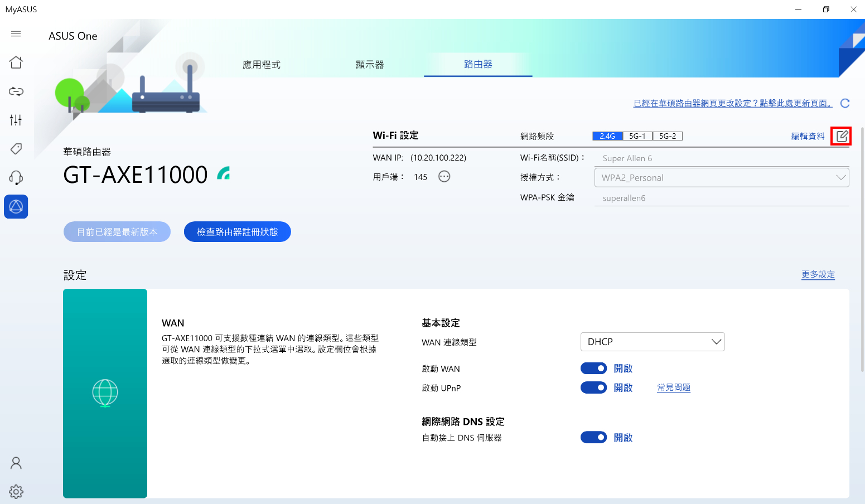Click the WPA-PSK key field

pos(722,198)
